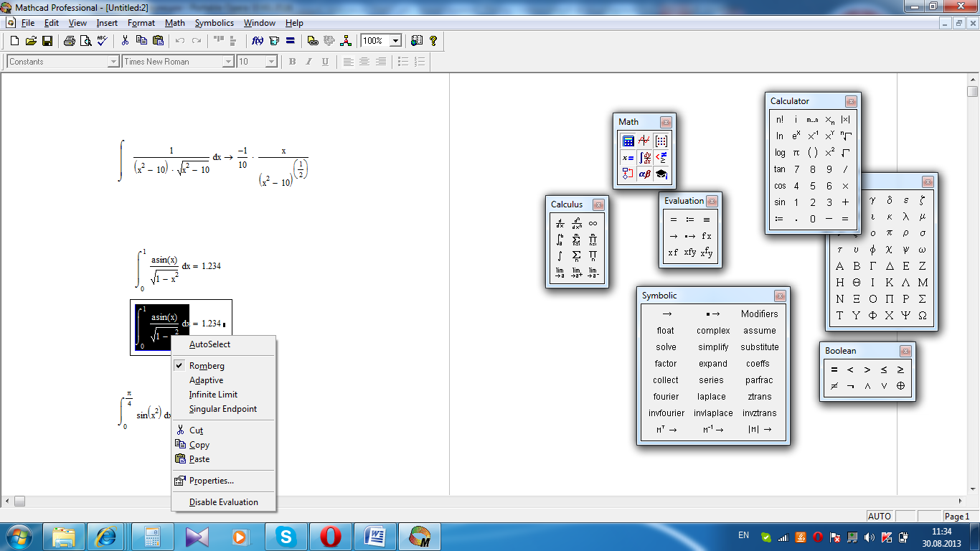980x551 pixels.
Task: Print the worksheet using printer icon
Action: pyautogui.click(x=70, y=41)
